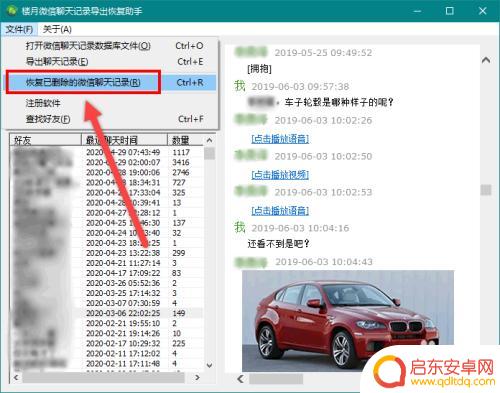Select row dated 2020-02-17 10:29:32
This screenshot has width=500, height=393.
click(107, 343)
